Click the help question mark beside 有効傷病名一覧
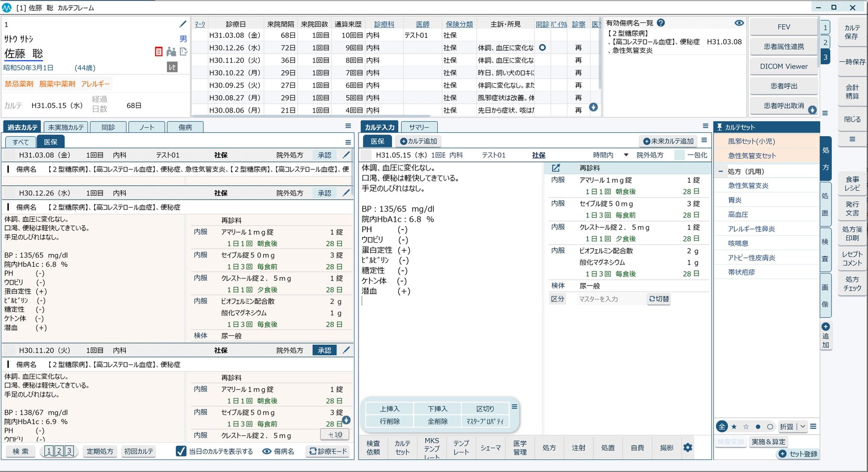The width and height of the screenshot is (868, 472). pyautogui.click(x=661, y=23)
